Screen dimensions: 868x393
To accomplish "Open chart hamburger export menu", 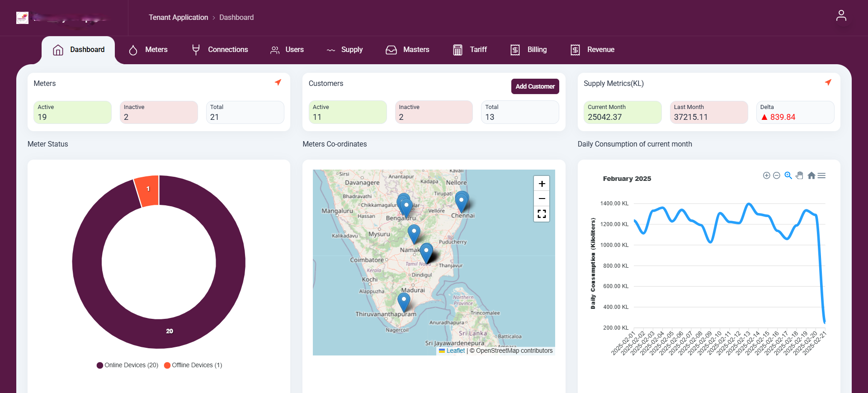I will (821, 175).
